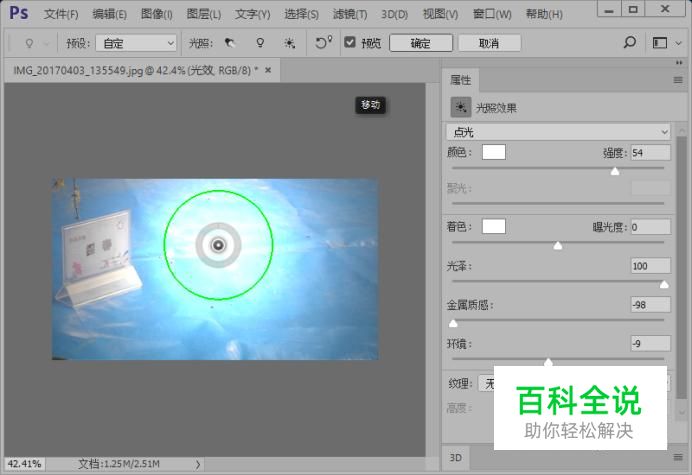Open the 3D panel menu icon

coord(678,457)
